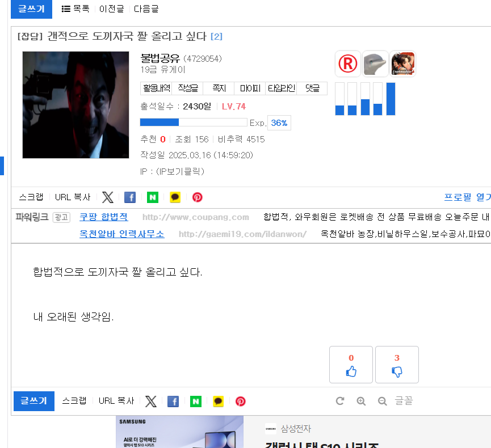491x448 pixels.
Task: Click the 프로필 열기 expander link
Action: tap(467, 197)
